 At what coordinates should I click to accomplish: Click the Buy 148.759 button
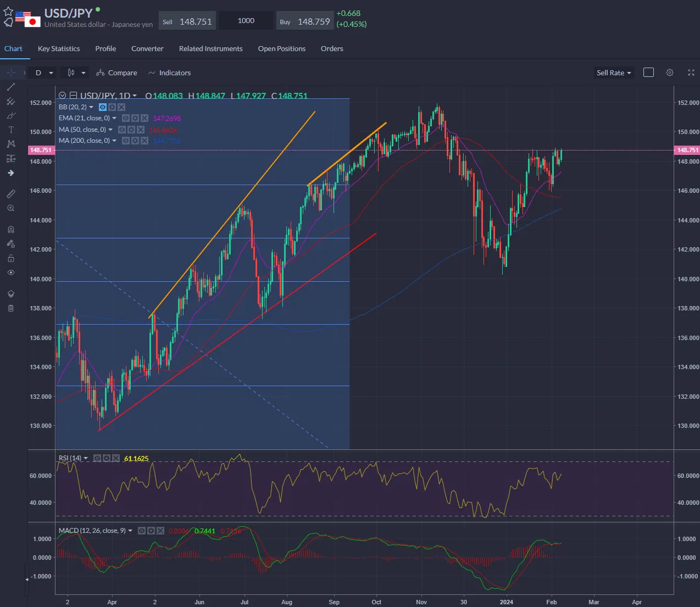[x=305, y=20]
